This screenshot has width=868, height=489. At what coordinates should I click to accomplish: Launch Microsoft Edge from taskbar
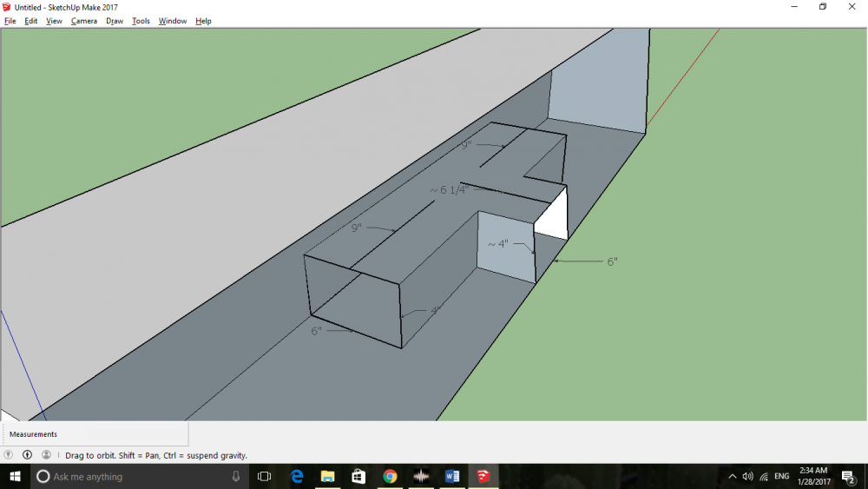click(x=297, y=476)
